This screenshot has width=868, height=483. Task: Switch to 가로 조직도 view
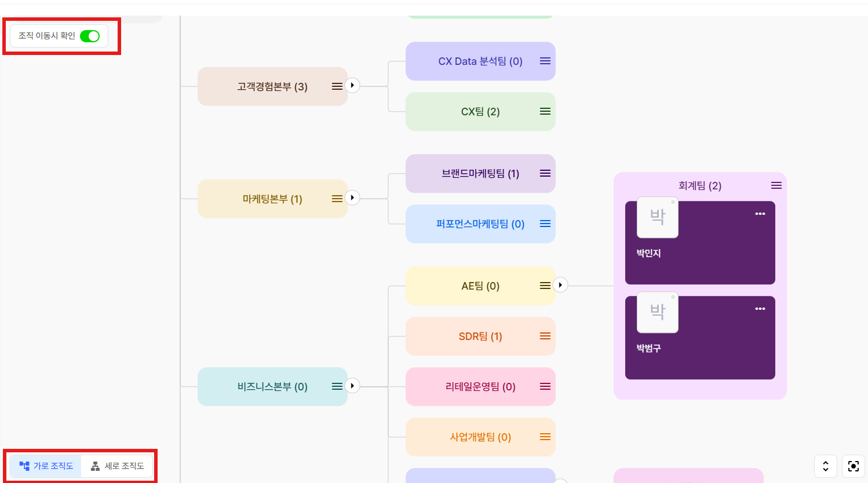pos(46,466)
